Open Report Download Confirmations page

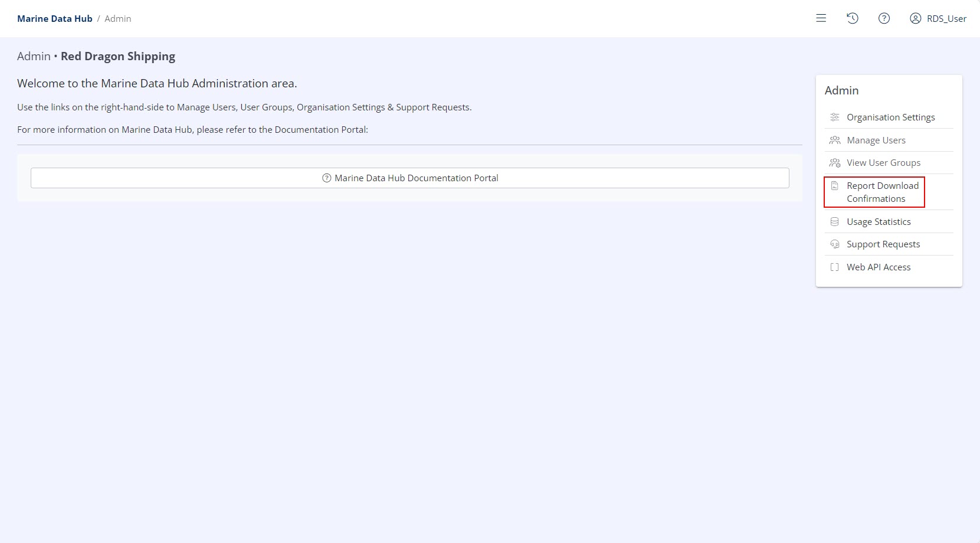click(882, 192)
